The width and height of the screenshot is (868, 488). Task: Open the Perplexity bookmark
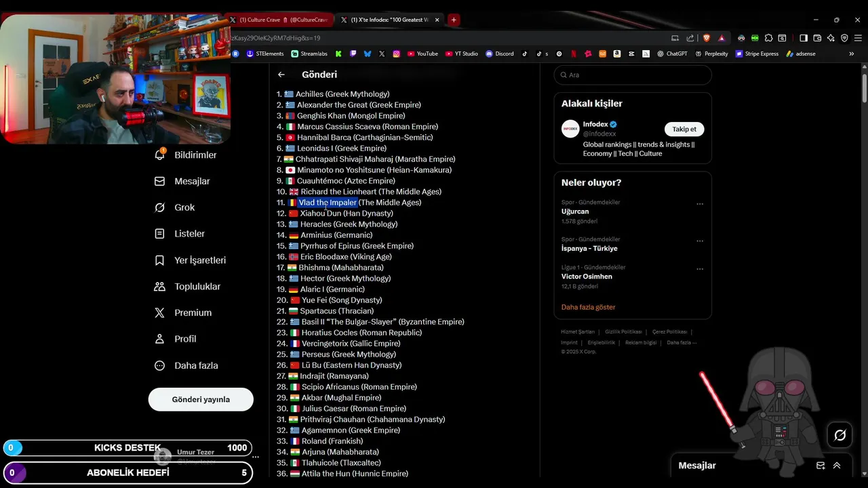pos(711,54)
